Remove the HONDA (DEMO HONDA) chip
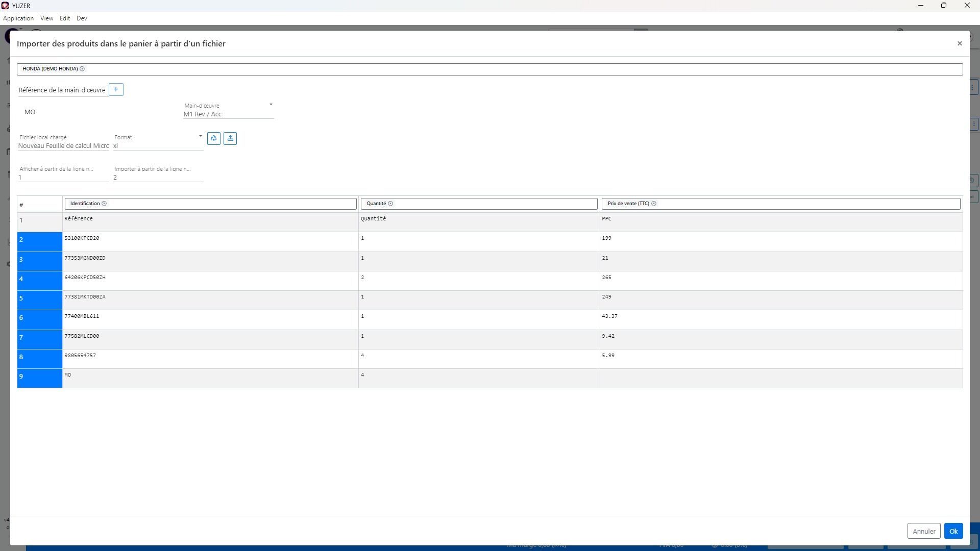Viewport: 980px width, 551px height. [x=82, y=69]
